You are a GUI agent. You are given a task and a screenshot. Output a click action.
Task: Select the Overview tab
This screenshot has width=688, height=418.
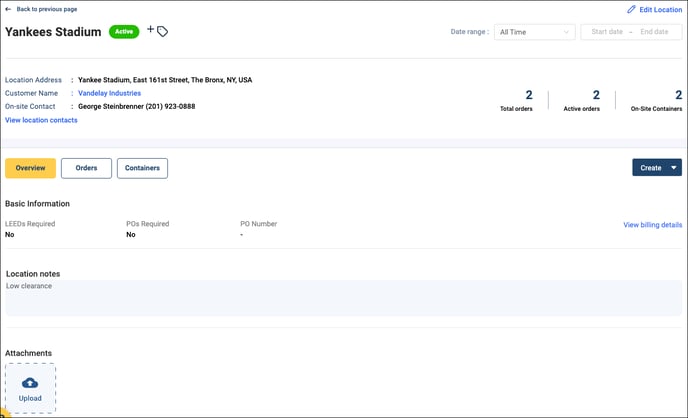pyautogui.click(x=30, y=168)
